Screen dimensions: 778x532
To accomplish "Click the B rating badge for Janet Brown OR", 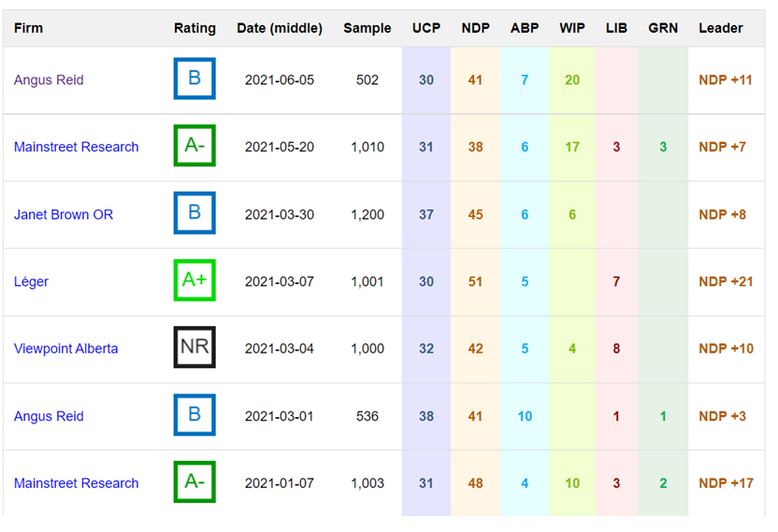I will click(x=194, y=213).
